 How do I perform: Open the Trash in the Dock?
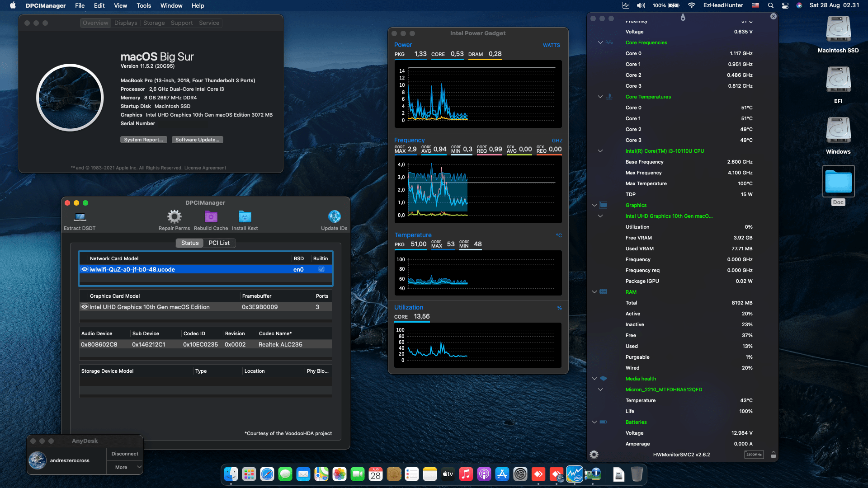tap(637, 474)
